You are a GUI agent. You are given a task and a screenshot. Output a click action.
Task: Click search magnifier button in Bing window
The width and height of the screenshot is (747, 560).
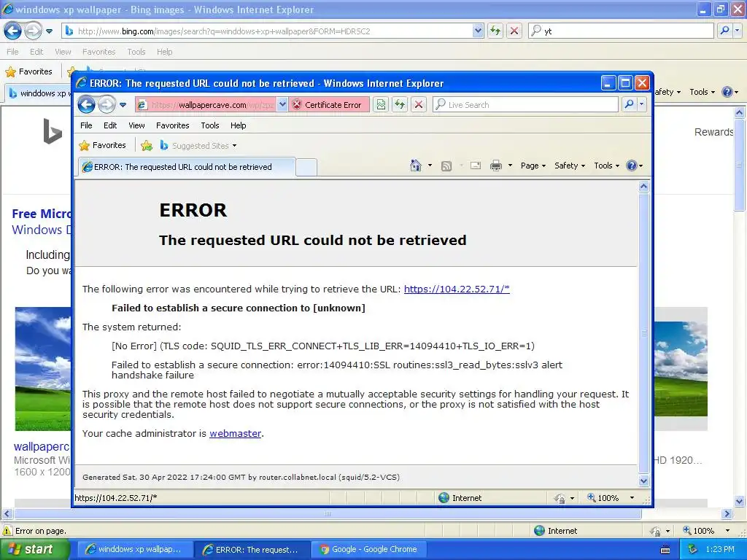tap(724, 31)
